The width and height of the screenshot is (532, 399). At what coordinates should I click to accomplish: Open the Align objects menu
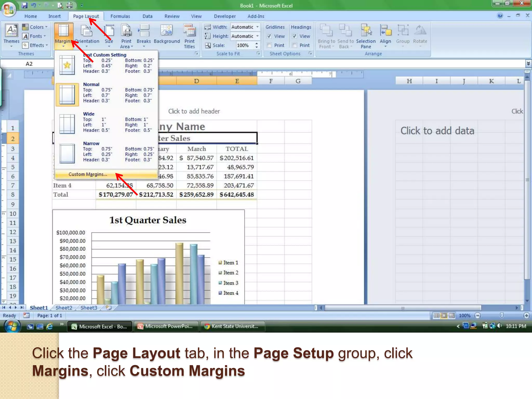click(x=385, y=36)
